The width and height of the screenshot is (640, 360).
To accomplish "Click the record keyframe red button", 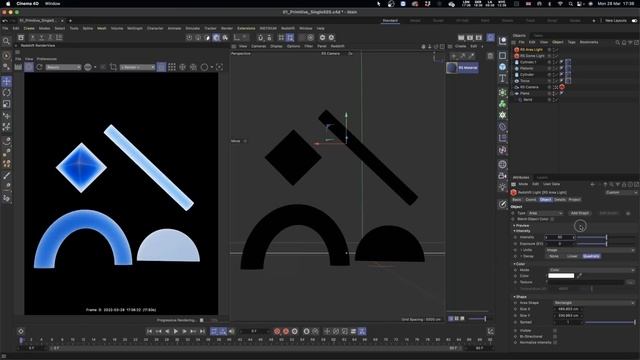I will (x=277, y=331).
